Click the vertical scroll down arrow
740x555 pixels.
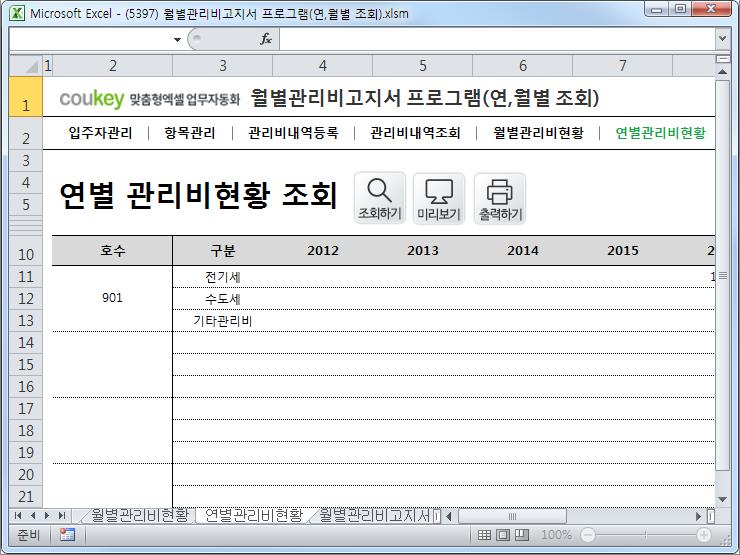tap(722, 500)
